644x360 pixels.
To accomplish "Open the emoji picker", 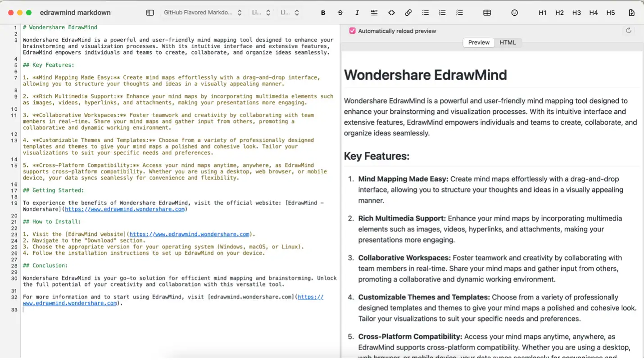I will point(515,13).
